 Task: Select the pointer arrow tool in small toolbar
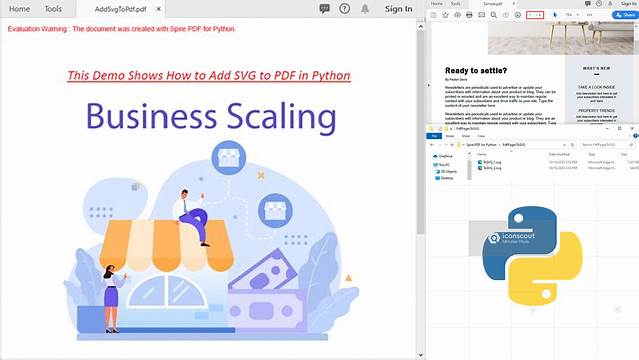(x=555, y=15)
